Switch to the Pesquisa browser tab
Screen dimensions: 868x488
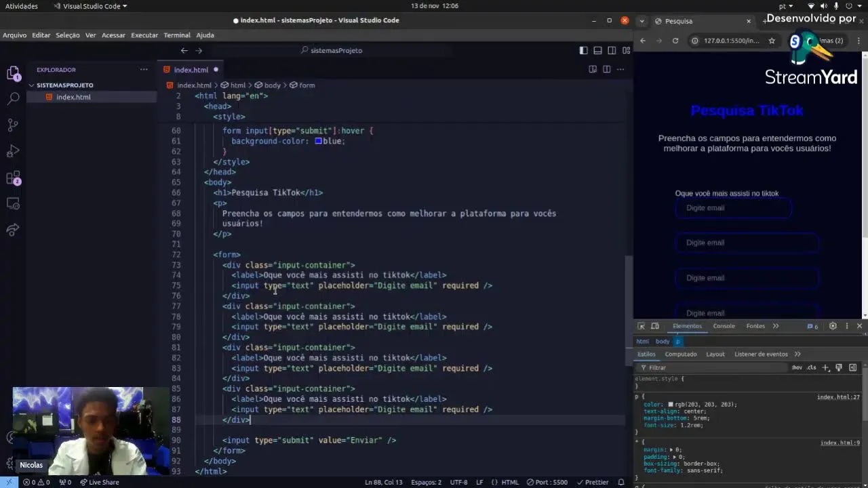tap(702, 21)
